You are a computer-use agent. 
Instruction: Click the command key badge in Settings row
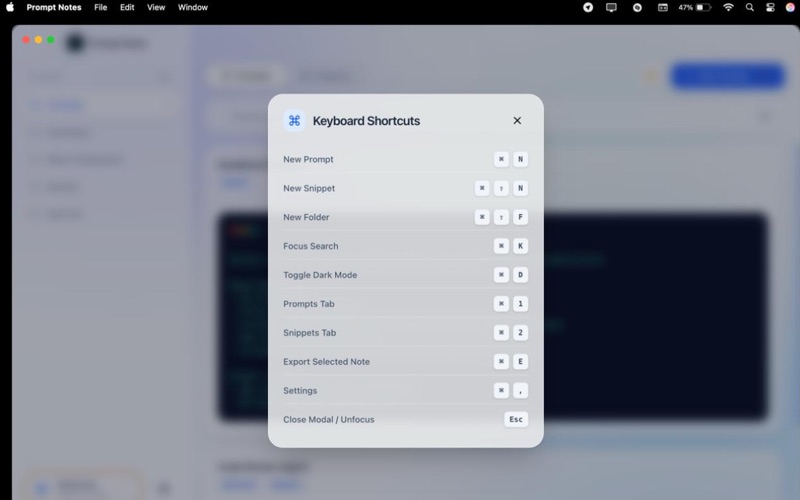pyautogui.click(x=501, y=390)
